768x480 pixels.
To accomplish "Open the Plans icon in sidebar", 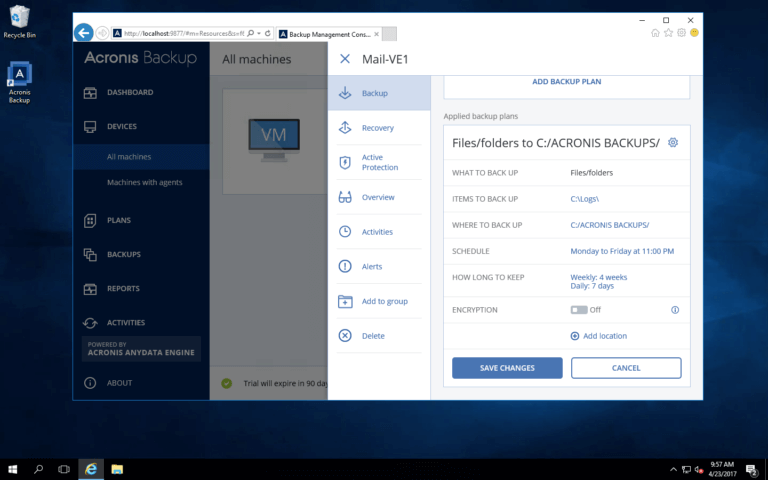I will [90, 220].
